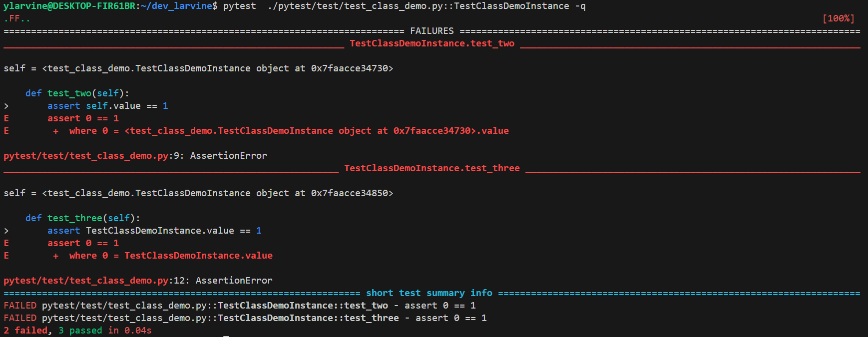The height and width of the screenshot is (337, 868).
Task: Click the 'short test summary info' header
Action: [x=429, y=293]
